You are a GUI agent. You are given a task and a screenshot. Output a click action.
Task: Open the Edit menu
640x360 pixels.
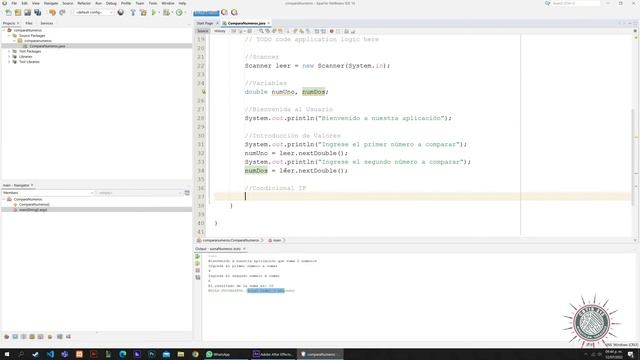[24, 3]
